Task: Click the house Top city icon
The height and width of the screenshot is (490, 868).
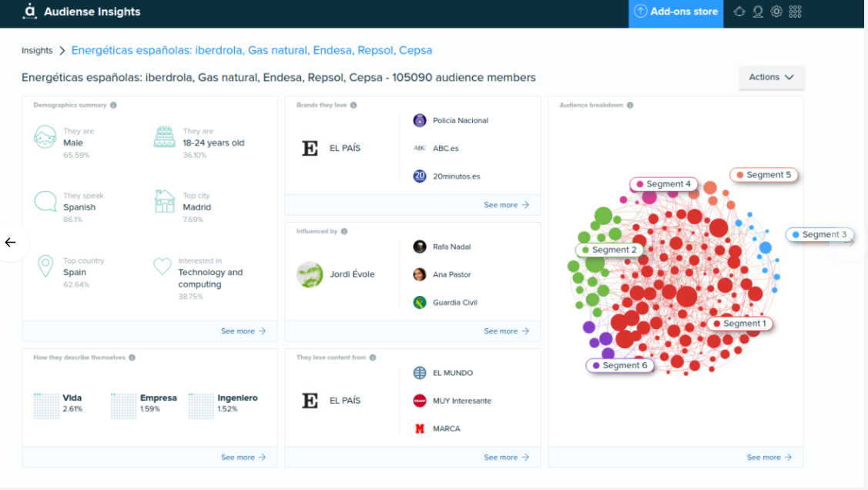Action: click(x=164, y=202)
